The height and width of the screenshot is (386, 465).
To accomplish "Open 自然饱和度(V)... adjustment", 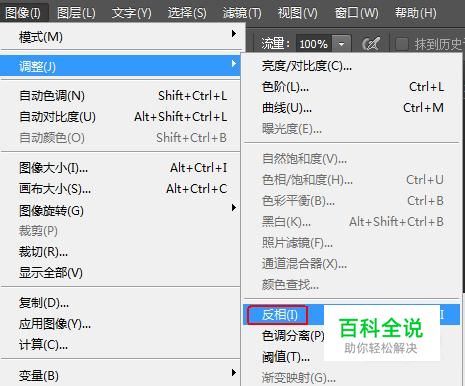I will tap(351, 159).
